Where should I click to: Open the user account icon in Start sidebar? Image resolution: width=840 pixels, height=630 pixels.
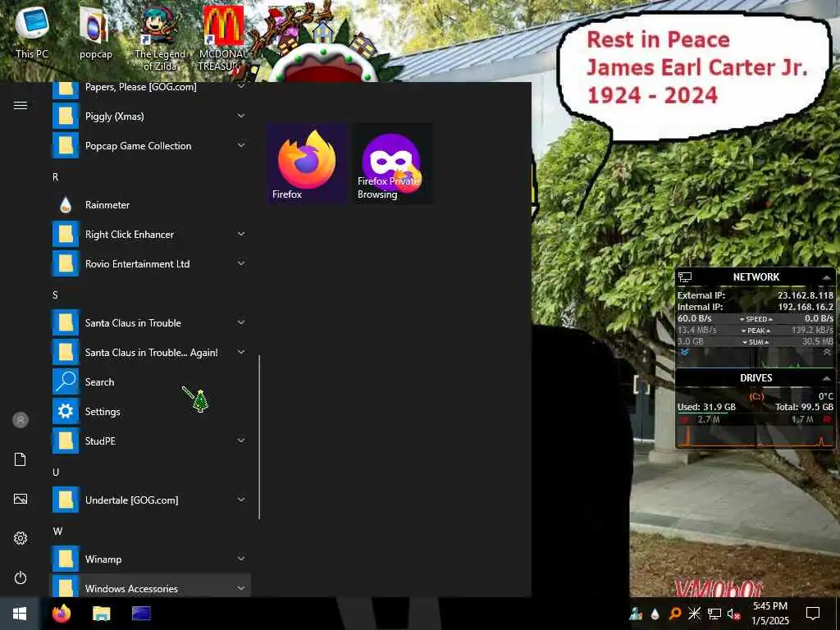pyautogui.click(x=21, y=420)
